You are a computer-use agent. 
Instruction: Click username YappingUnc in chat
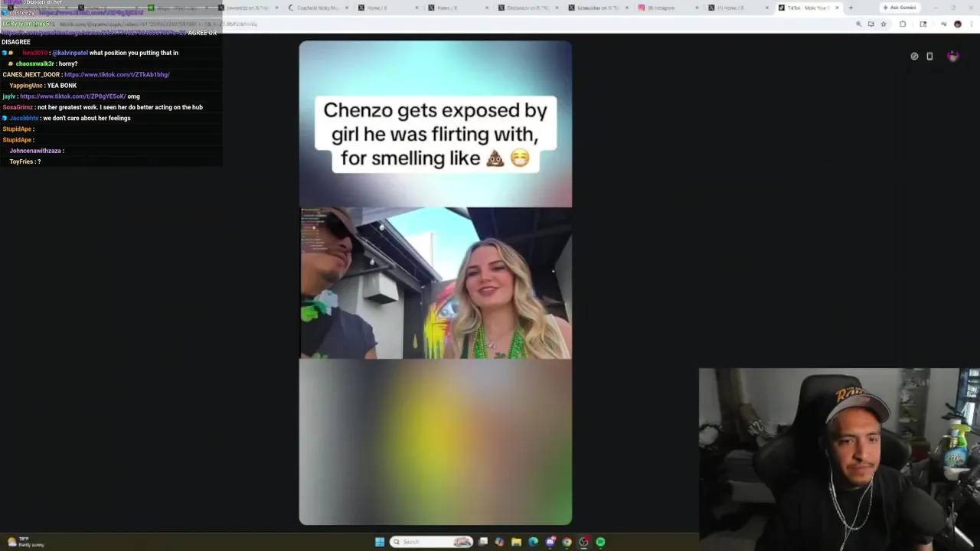[x=26, y=86]
